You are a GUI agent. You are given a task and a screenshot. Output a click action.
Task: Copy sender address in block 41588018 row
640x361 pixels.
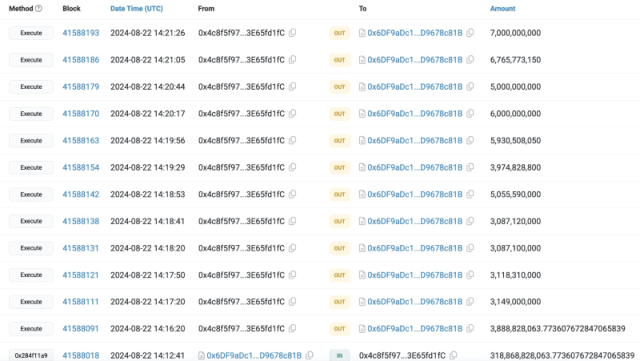[x=309, y=356]
